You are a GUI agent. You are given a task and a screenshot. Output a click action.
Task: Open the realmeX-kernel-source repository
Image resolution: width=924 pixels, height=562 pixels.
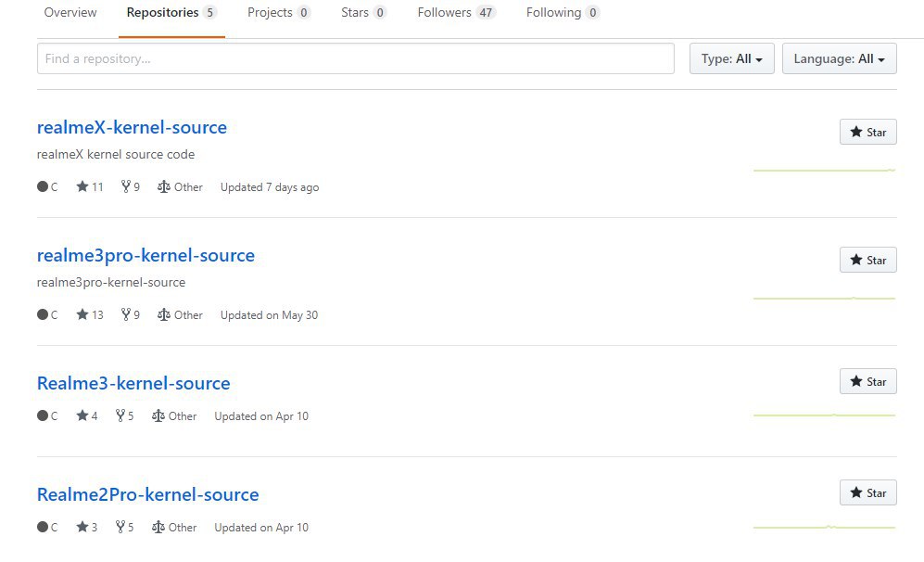coord(132,127)
